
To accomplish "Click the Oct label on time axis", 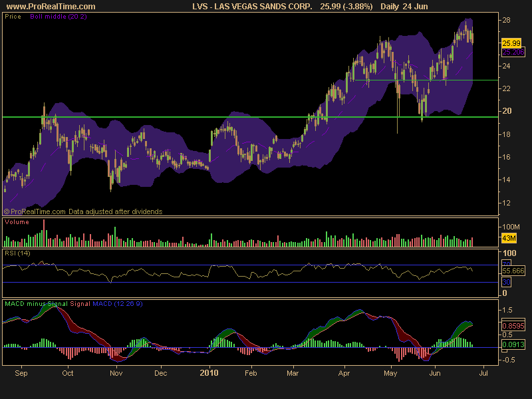I will click(68, 373).
